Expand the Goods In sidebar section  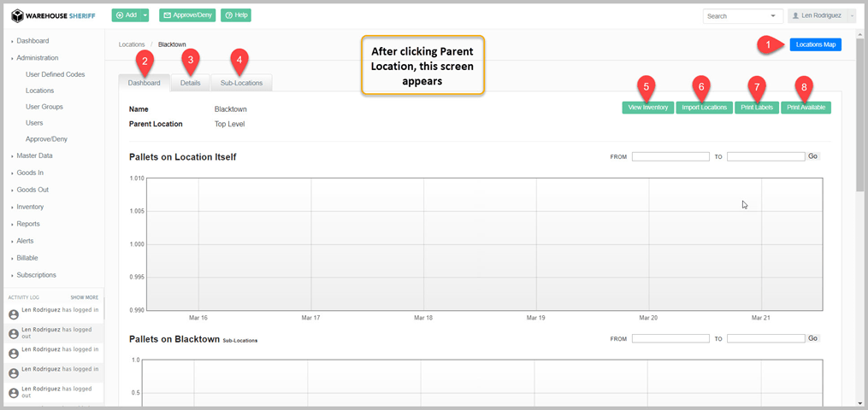[x=30, y=173]
